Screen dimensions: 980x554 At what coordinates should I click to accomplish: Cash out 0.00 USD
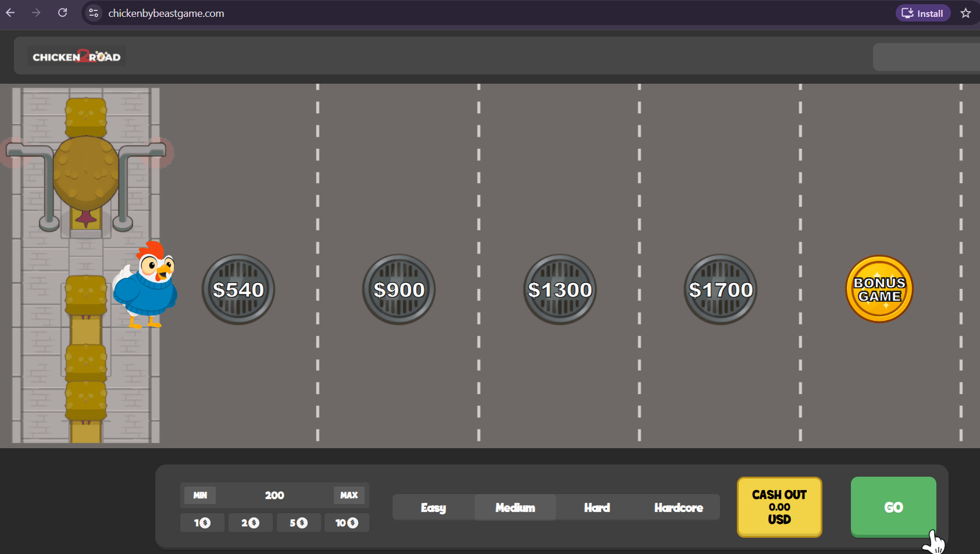click(x=779, y=507)
